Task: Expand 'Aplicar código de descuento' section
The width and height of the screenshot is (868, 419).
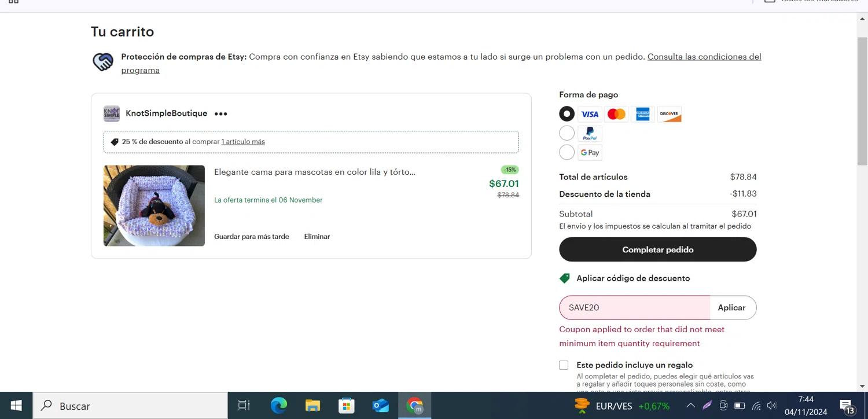Action: tap(632, 278)
